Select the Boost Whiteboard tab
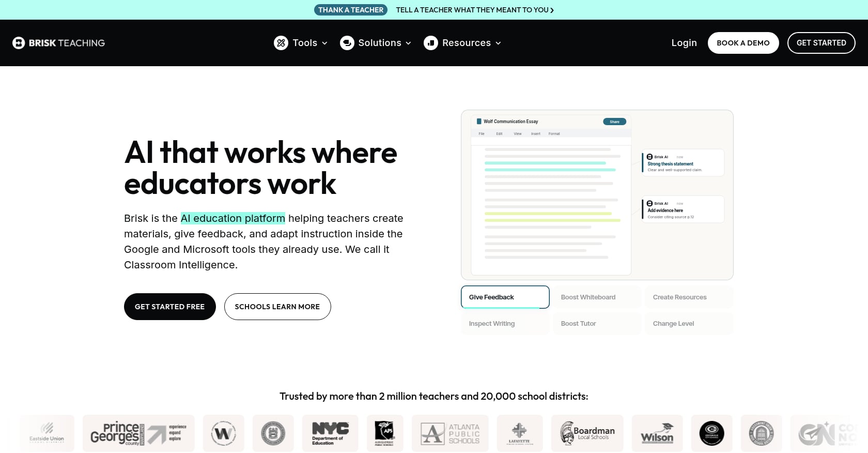 pos(597,297)
